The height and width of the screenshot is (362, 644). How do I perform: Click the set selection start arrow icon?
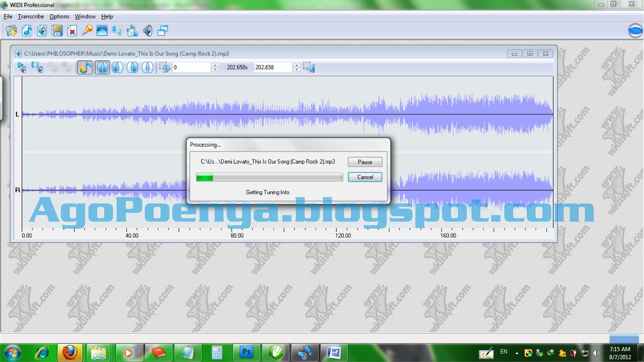pos(164,67)
